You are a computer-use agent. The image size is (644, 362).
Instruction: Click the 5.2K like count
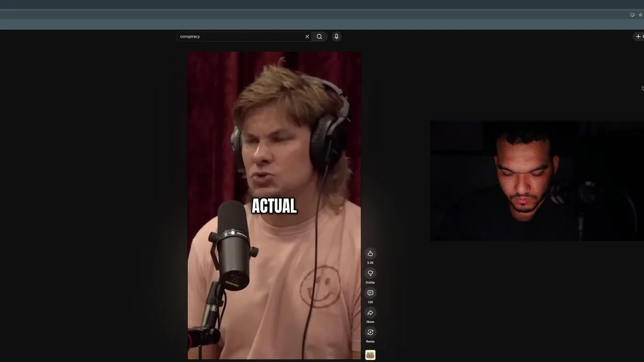point(370,263)
